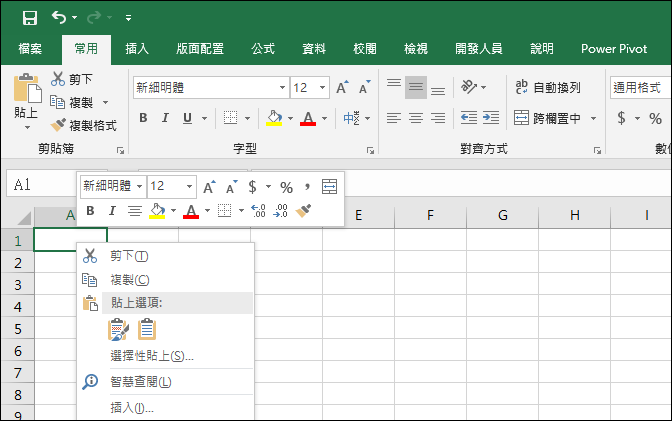Open number format 通用格式 box
This screenshot has height=421, width=672.
tap(640, 87)
